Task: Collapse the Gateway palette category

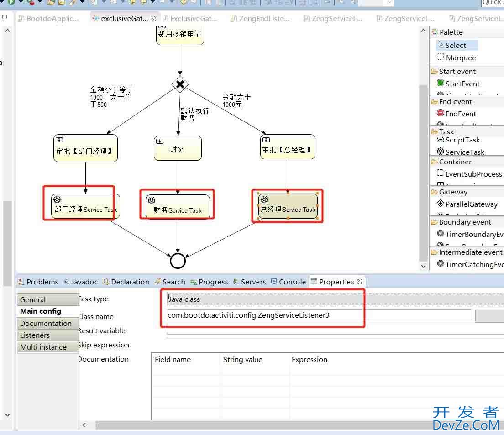Action: (452, 192)
